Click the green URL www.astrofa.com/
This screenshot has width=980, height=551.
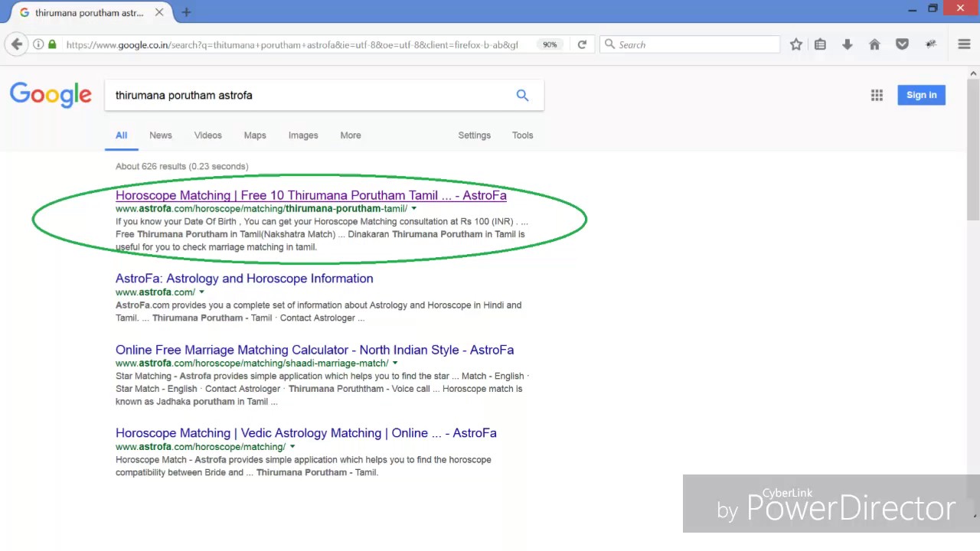coord(155,292)
